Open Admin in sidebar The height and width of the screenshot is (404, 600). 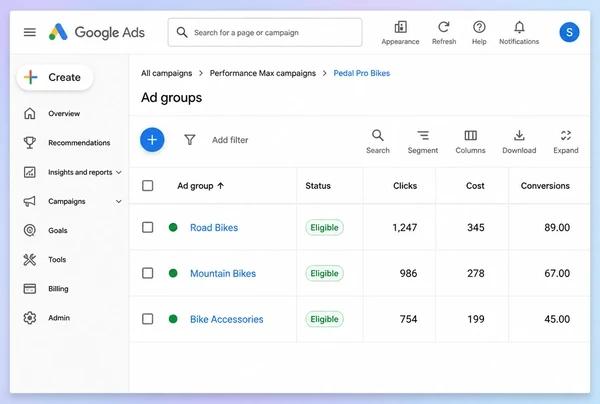(59, 318)
